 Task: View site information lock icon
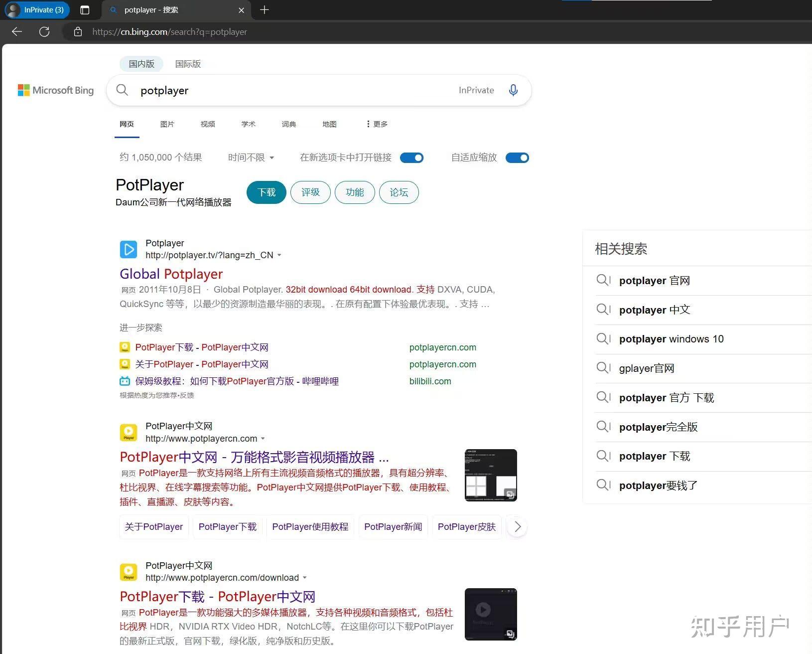(78, 32)
